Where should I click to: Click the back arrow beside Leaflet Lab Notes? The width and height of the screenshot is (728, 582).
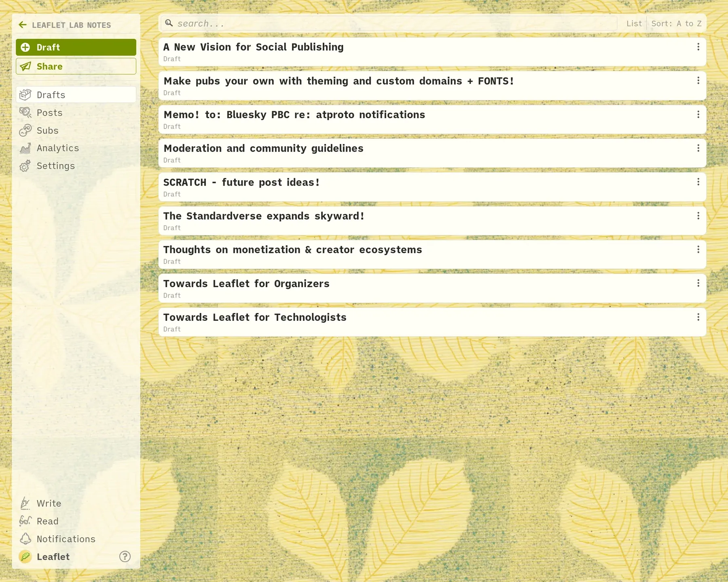[x=23, y=25]
